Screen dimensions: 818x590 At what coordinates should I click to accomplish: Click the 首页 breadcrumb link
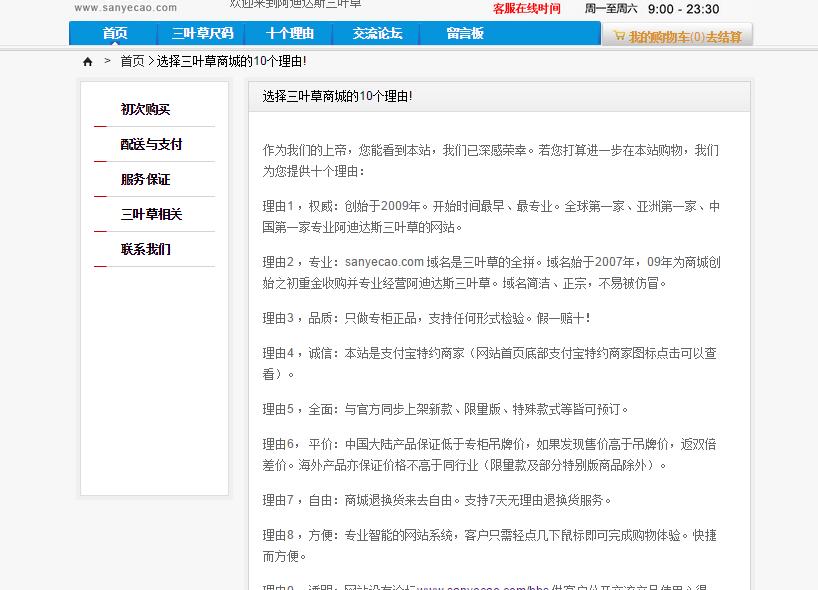click(132, 62)
